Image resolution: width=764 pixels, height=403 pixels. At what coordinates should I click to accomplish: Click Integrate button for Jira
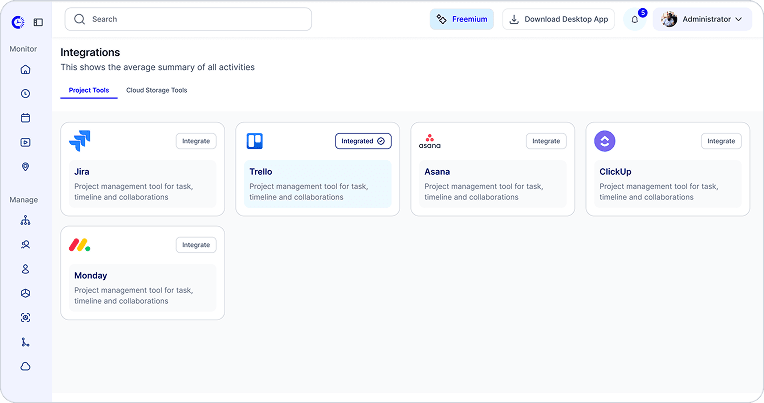[x=196, y=141]
